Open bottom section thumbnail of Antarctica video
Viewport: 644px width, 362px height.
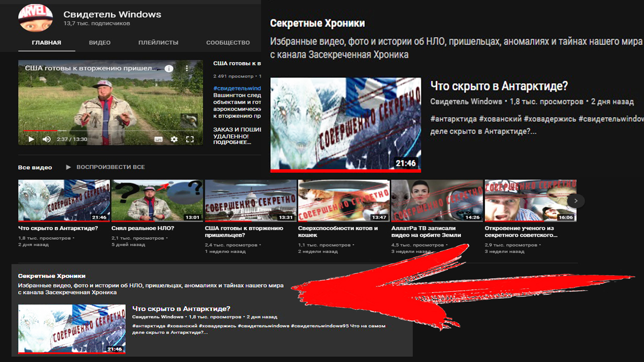[x=72, y=329]
